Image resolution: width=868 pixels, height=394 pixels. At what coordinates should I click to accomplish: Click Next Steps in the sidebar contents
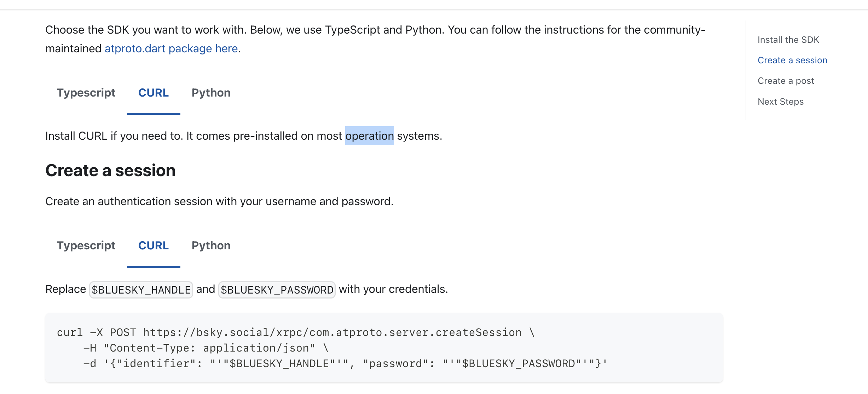tap(781, 102)
